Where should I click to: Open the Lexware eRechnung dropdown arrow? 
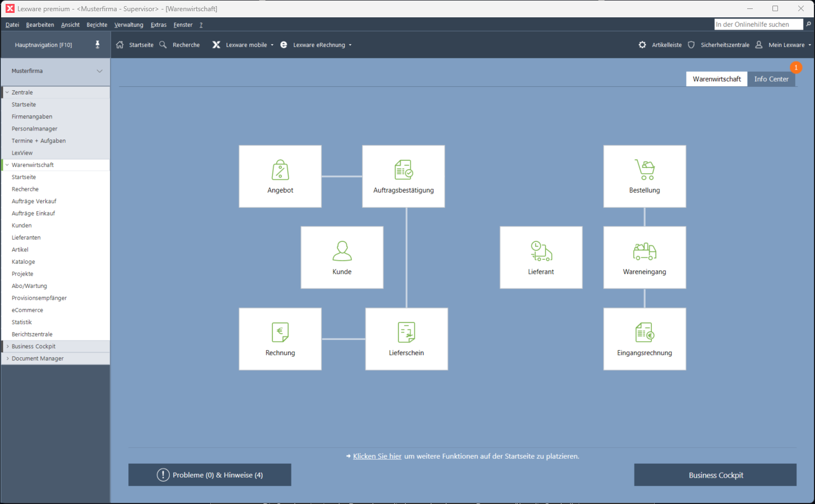pyautogui.click(x=350, y=45)
